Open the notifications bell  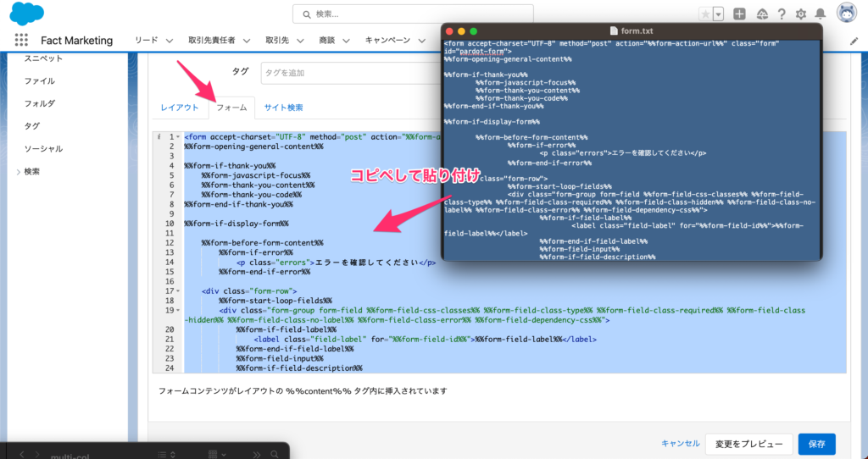(x=820, y=14)
